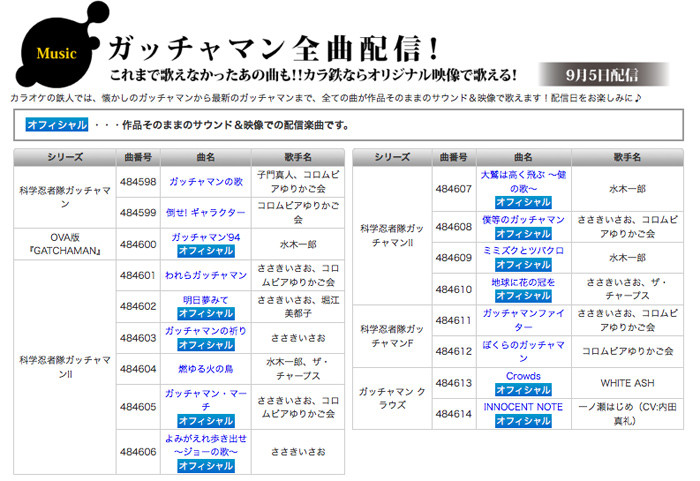
Task: Open song link ガッチャマン'94
Action: [206, 237]
